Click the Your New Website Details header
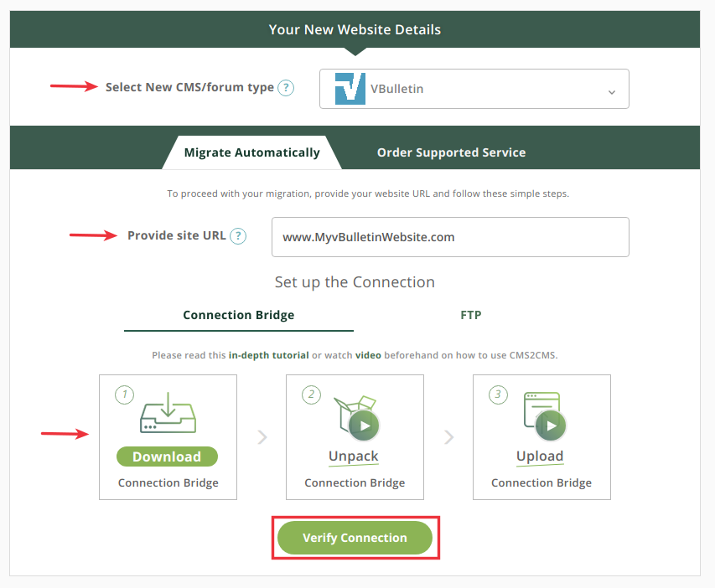Image resolution: width=715 pixels, height=588 pixels. click(355, 29)
